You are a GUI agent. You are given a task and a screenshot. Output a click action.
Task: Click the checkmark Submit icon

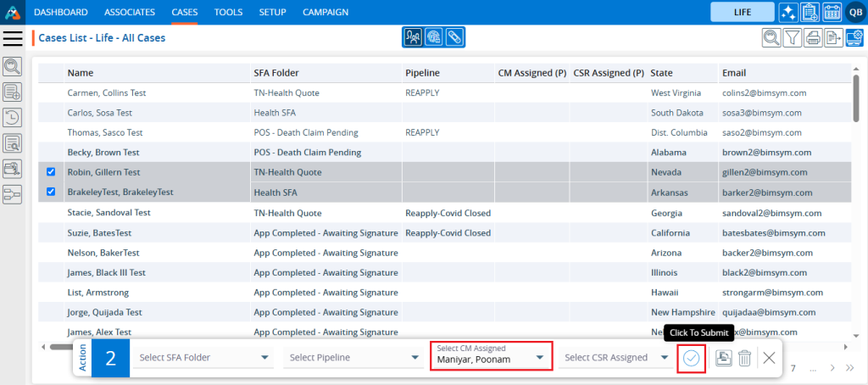click(x=692, y=358)
